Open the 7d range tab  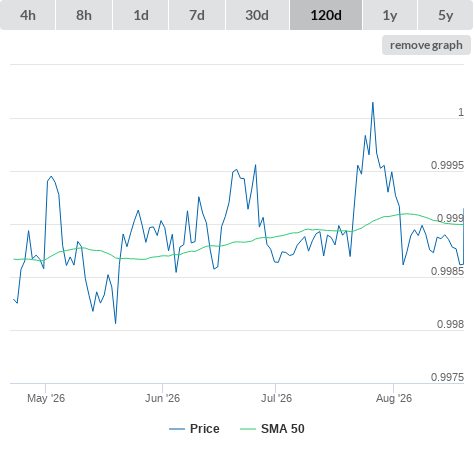point(197,15)
